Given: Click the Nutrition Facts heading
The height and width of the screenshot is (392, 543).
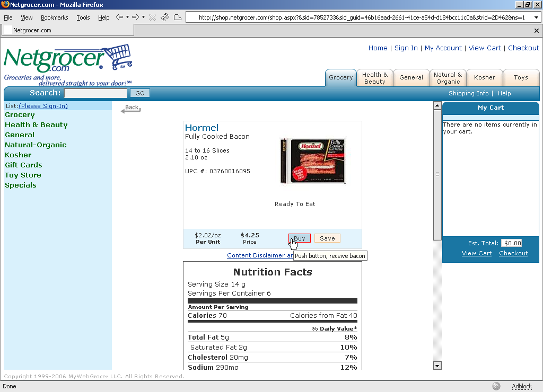Looking at the screenshot, I should point(273,272).
